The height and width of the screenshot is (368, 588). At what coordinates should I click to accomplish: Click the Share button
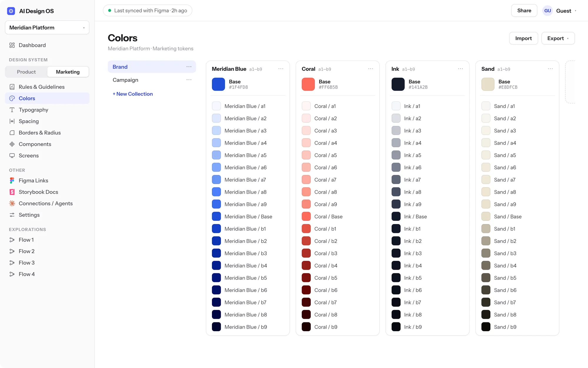pos(524,11)
